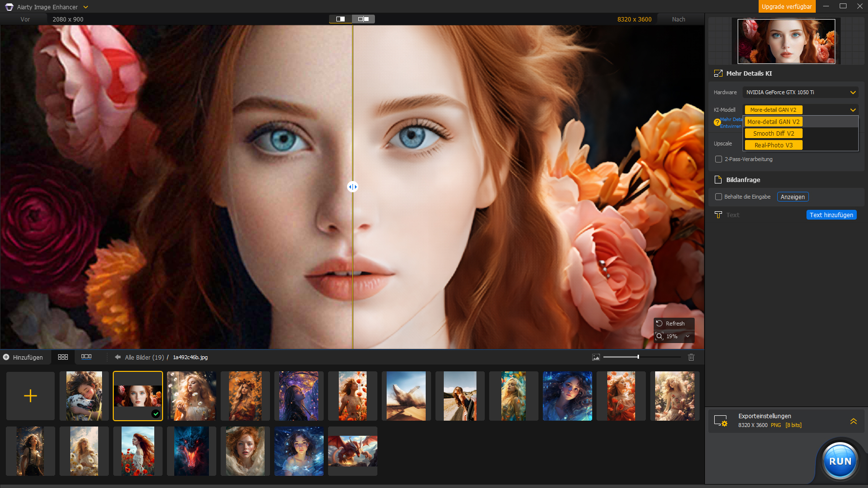Switch to split-view compare mode icon
The height and width of the screenshot is (488, 868).
[363, 19]
